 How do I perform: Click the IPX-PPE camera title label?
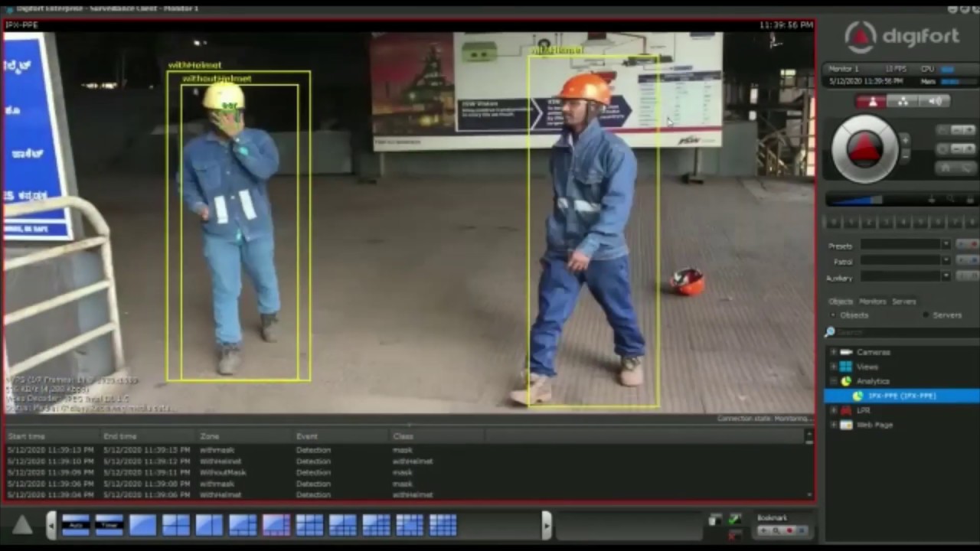[x=21, y=25]
